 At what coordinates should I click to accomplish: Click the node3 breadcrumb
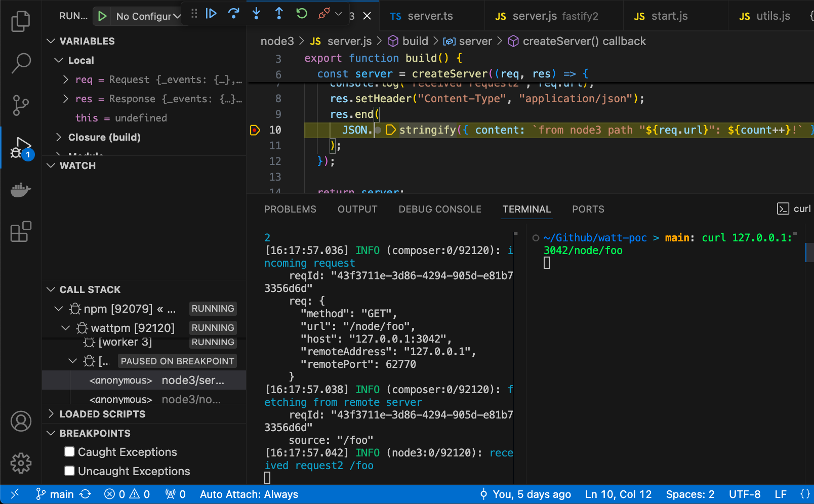pos(277,41)
